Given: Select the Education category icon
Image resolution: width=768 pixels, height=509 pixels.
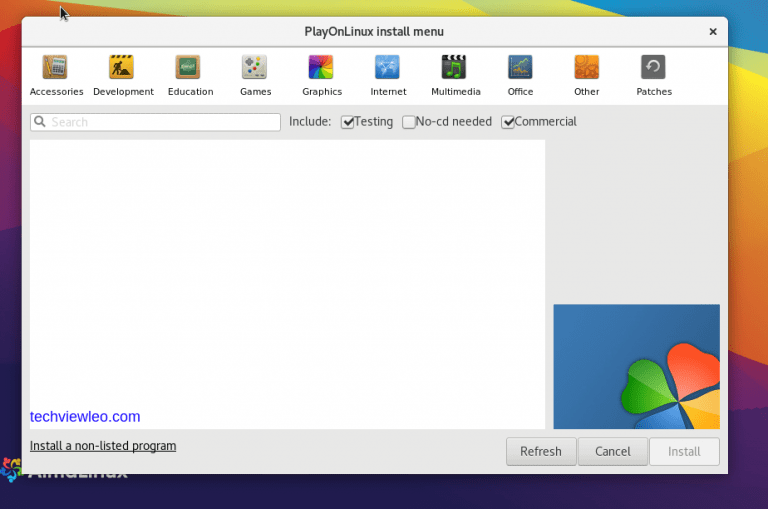Looking at the screenshot, I should [189, 67].
